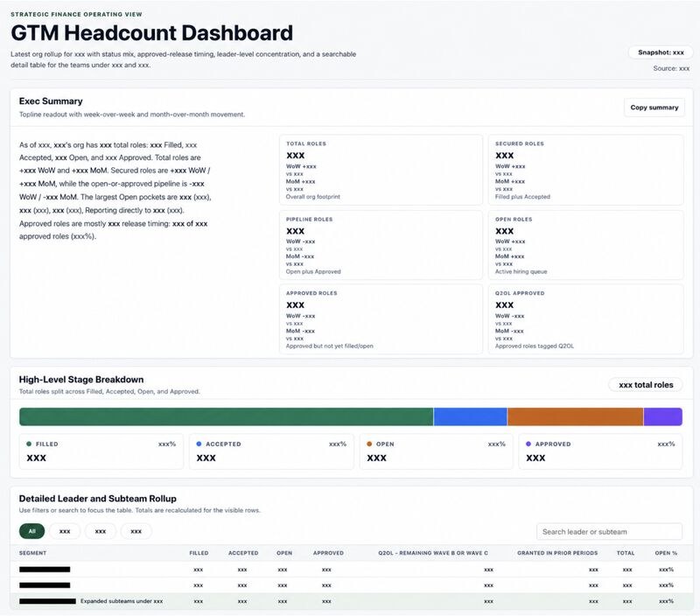Image resolution: width=700 pixels, height=616 pixels.
Task: Click the green Filled bar segment
Action: [x=227, y=416]
